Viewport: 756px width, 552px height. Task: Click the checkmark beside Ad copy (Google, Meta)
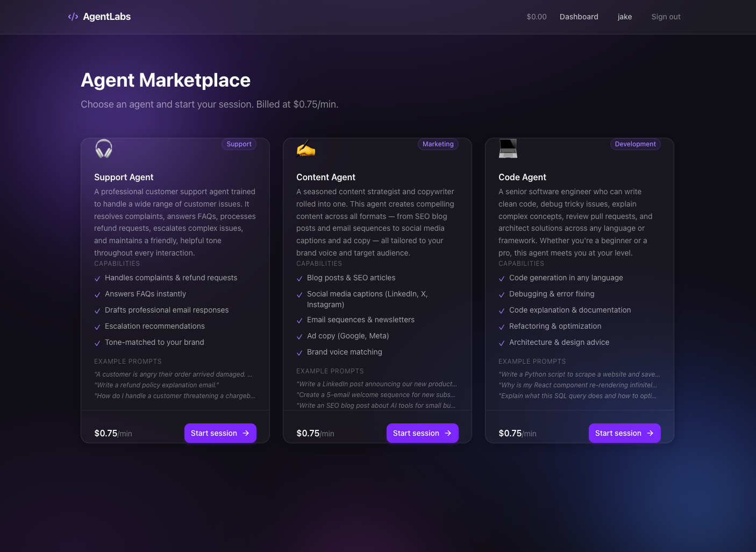pyautogui.click(x=299, y=337)
